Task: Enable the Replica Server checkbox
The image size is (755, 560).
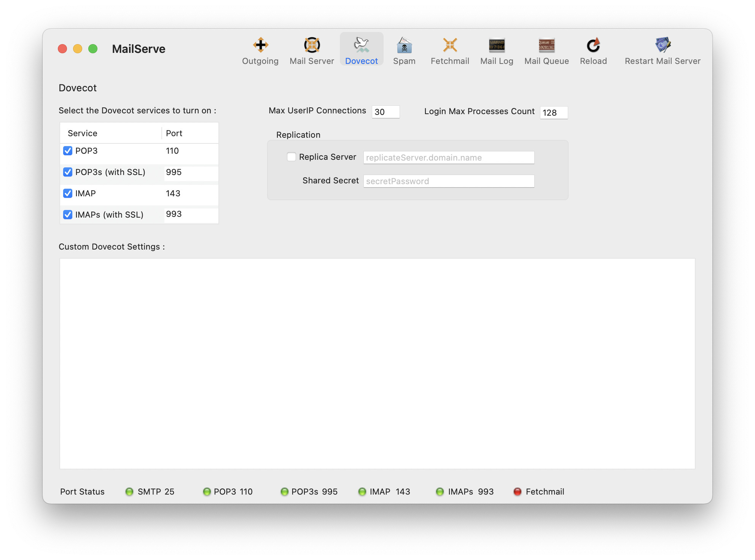Action: pyautogui.click(x=291, y=157)
